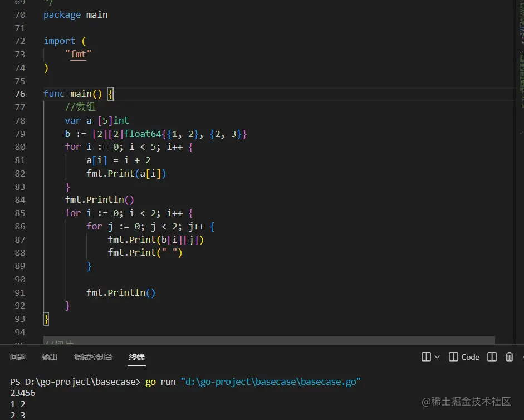The image size is (524, 420).
Task: Click line number 90 in the gutter
Action: click(20, 279)
